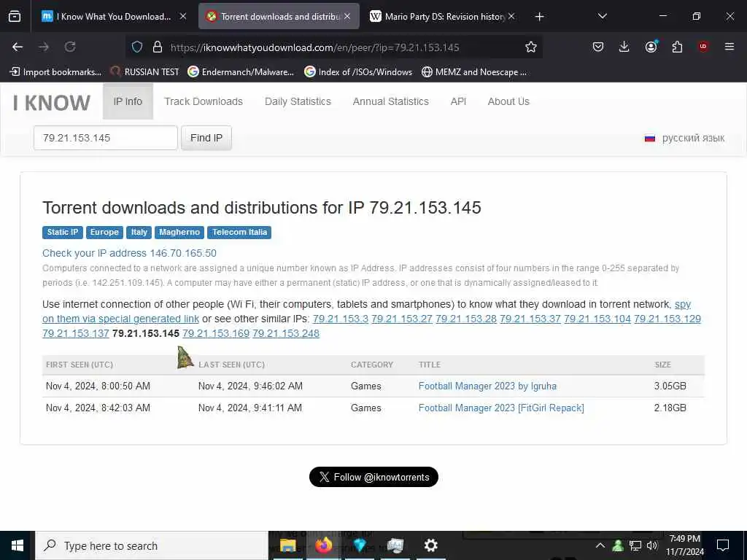Screen dimensions: 747x560
Task: Open the Firefox account icon
Action: [651, 47]
